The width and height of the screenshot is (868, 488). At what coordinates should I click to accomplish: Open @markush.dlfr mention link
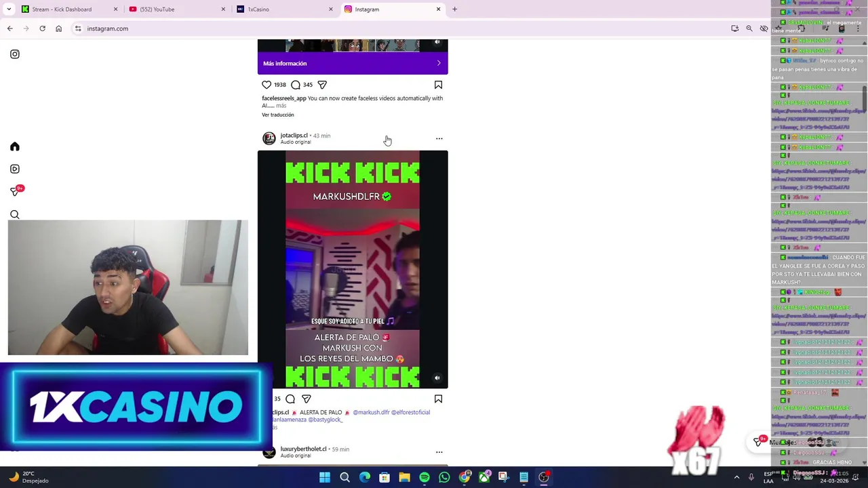pyautogui.click(x=371, y=412)
